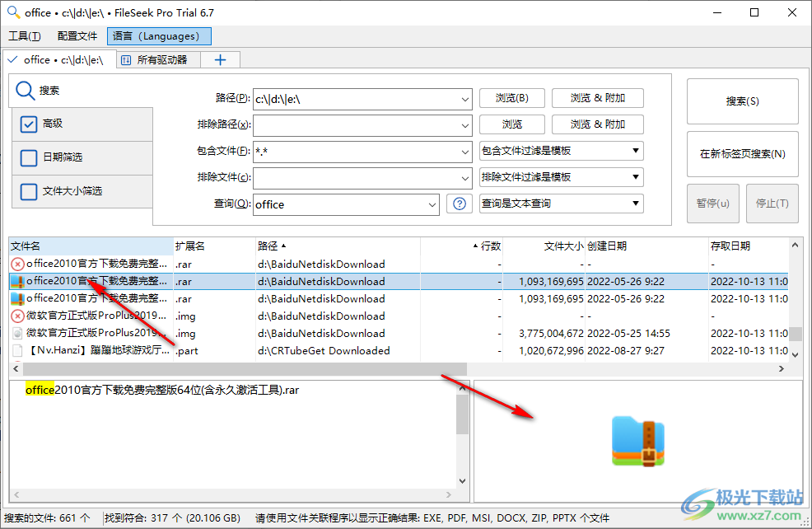The image size is (812, 529).
Task: Click results list vertical scroll up arrow
Action: (x=796, y=245)
